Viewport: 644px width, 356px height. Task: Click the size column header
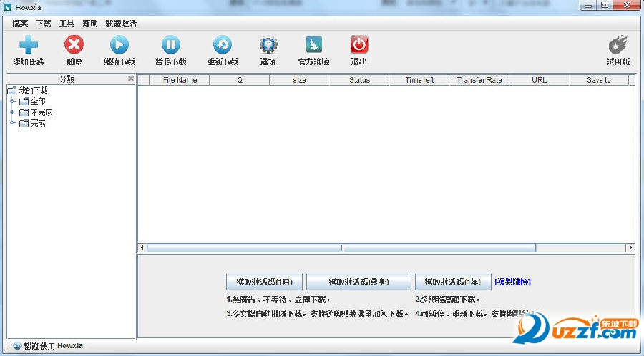pyautogui.click(x=299, y=80)
